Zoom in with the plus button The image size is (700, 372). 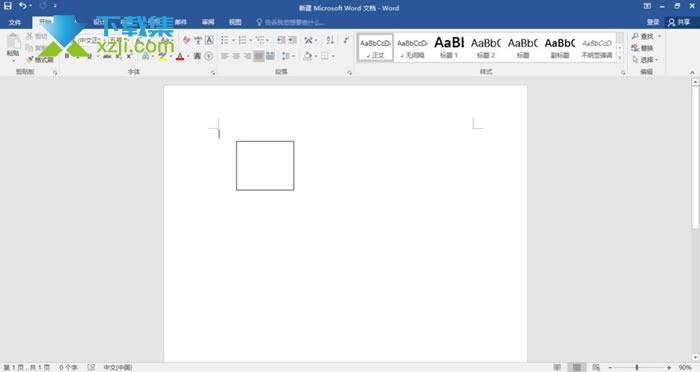[x=669, y=367]
